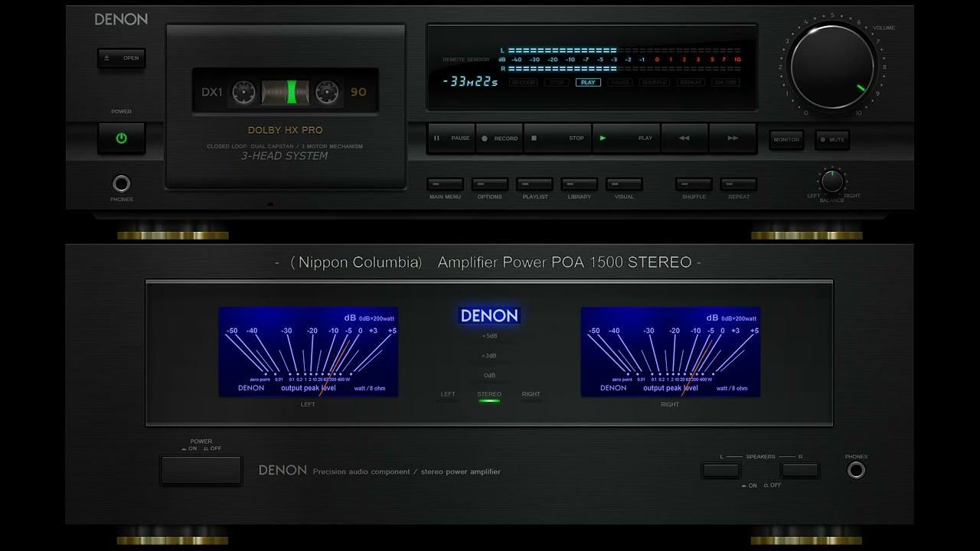Click the +3dB indicator
The image size is (980, 551).
[489, 356]
